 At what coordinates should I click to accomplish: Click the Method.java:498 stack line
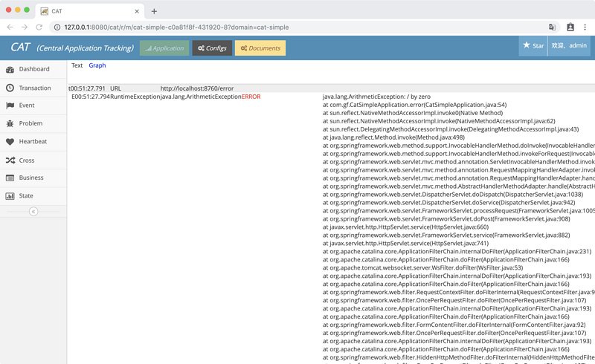click(x=393, y=137)
